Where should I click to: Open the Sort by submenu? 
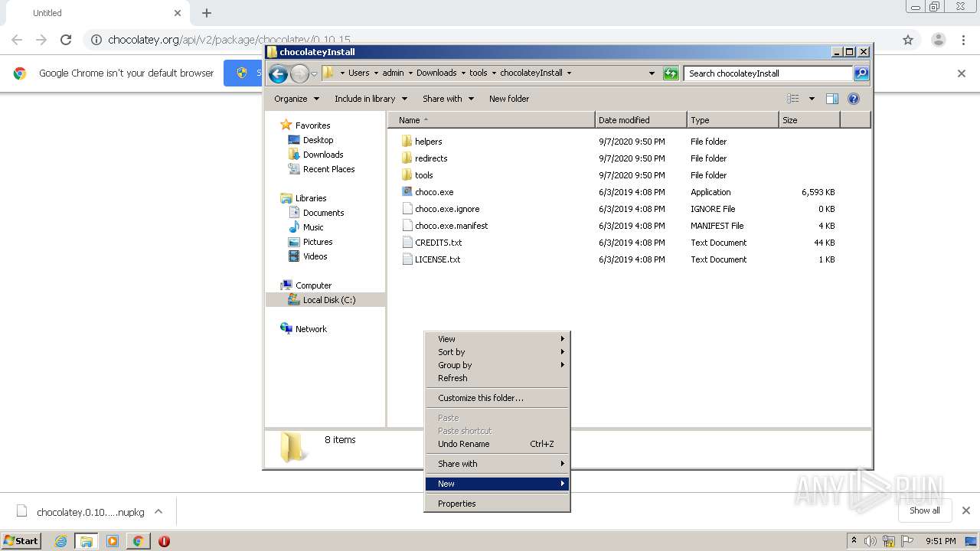497,352
